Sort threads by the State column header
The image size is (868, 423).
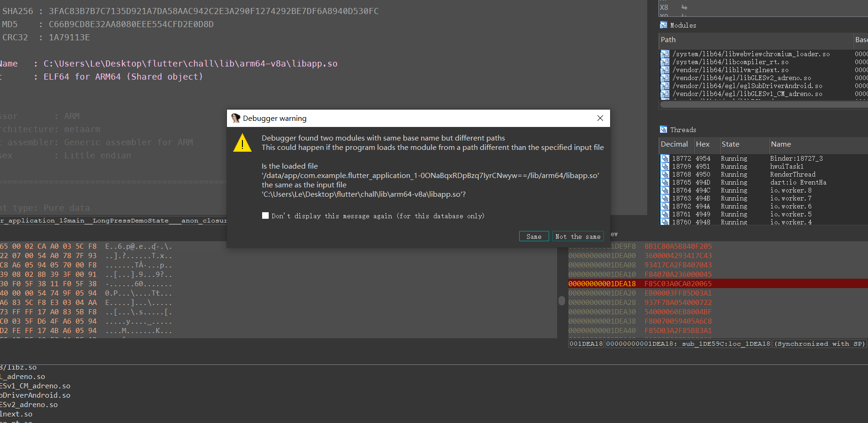730,144
